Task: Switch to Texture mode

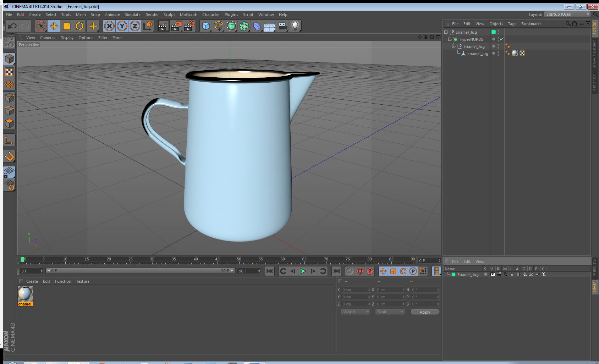Action: pos(9,72)
